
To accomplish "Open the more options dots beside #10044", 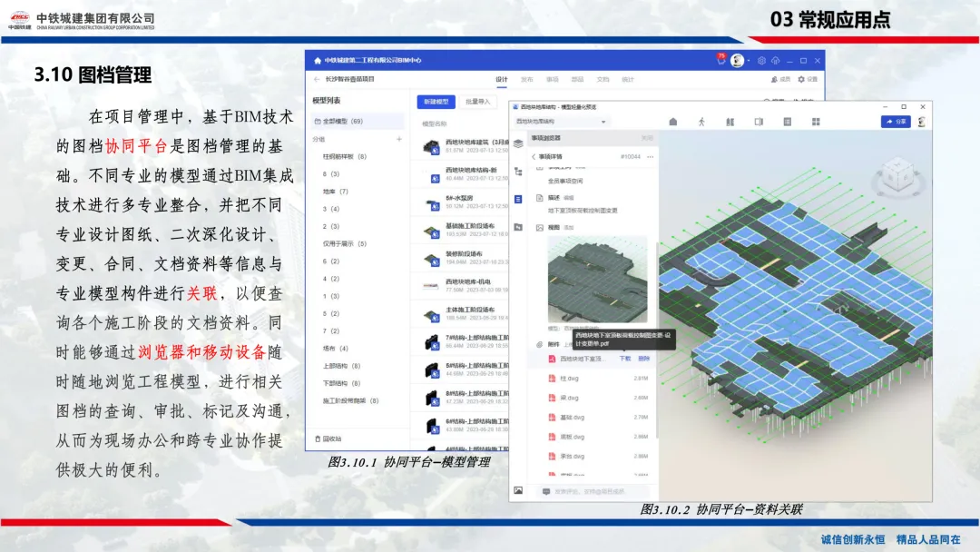I will (x=651, y=157).
